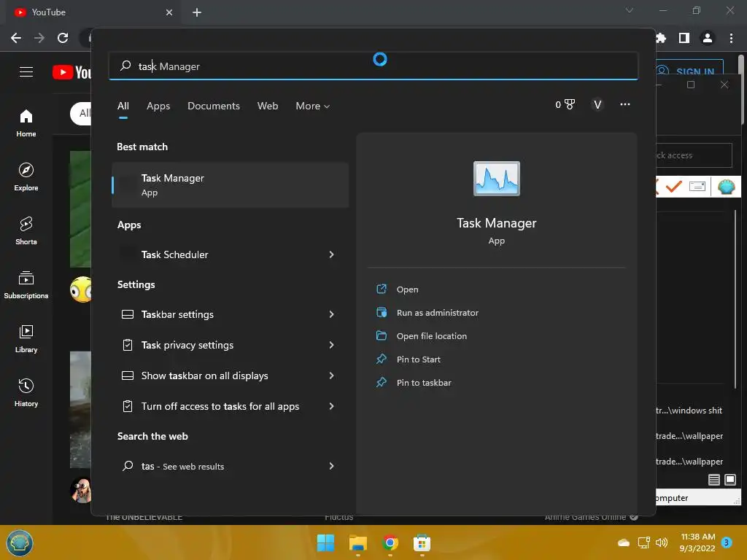Open YouTube Shorts in sidebar
The height and width of the screenshot is (560, 747).
pyautogui.click(x=26, y=230)
